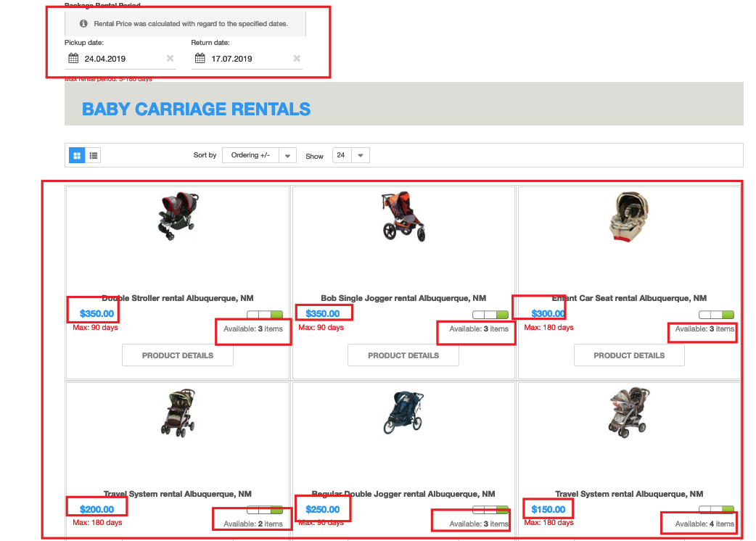Image resolution: width=756 pixels, height=541 pixels.
Task: Click the info icon in rental price notice
Action: tap(83, 24)
